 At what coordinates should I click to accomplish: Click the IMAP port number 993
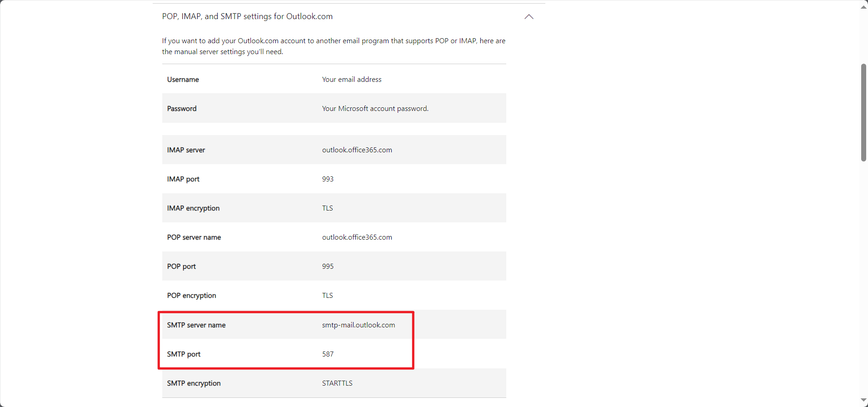[x=328, y=179]
